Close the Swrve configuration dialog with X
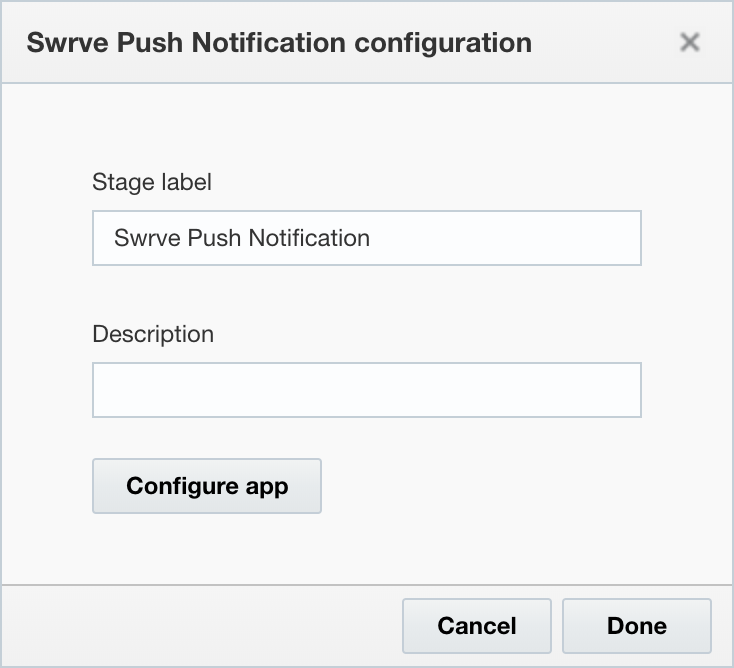734x668 pixels. [690, 42]
